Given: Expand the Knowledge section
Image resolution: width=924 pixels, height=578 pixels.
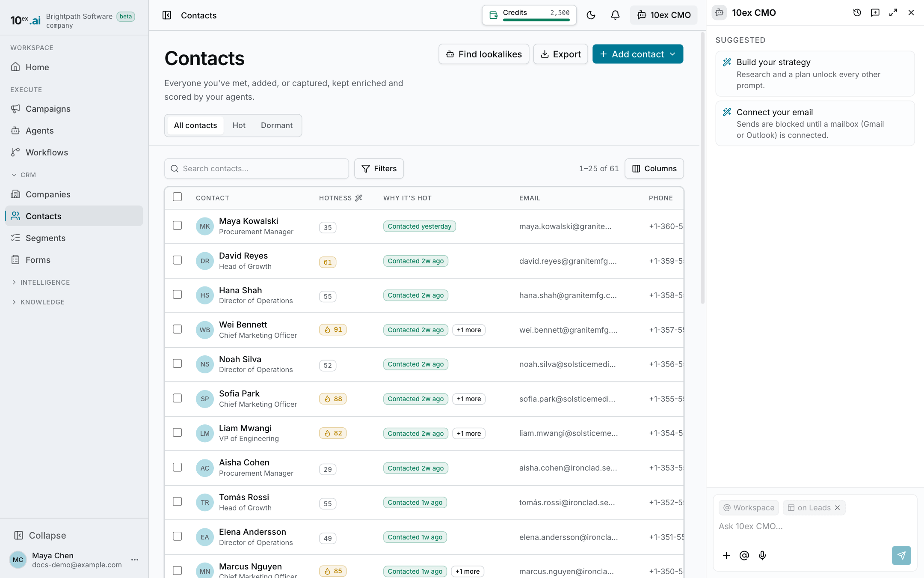Looking at the screenshot, I should coord(38,302).
